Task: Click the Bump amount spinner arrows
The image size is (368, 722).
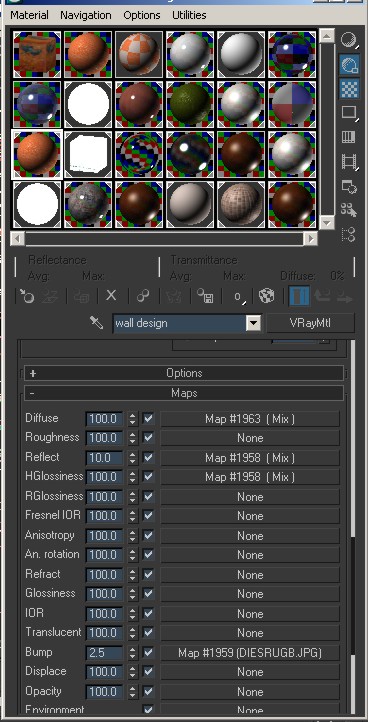Action: coord(133,652)
